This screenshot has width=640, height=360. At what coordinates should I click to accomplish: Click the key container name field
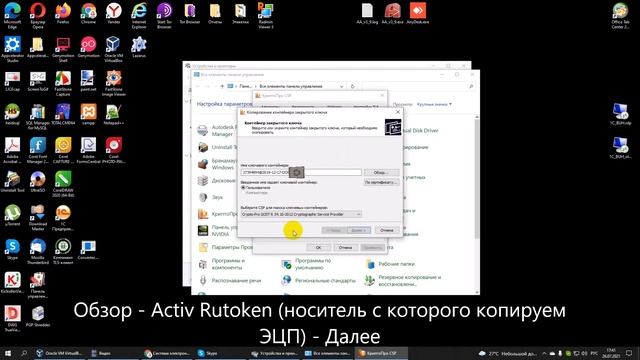pyautogui.click(x=301, y=173)
